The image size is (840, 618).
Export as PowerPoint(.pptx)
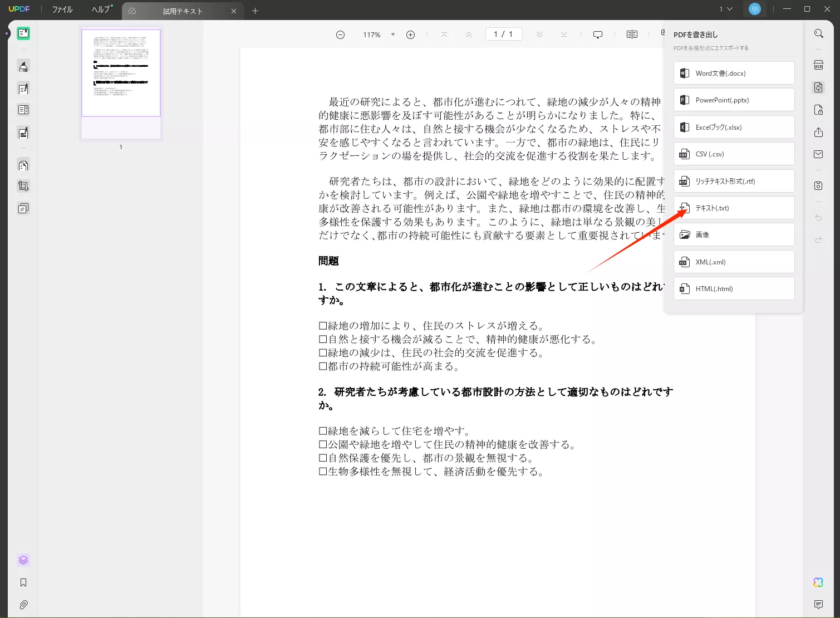click(734, 100)
